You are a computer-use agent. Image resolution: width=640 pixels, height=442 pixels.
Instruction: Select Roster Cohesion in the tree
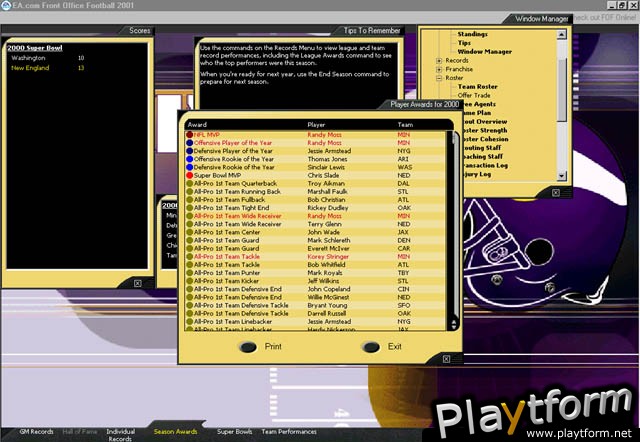pyautogui.click(x=484, y=139)
